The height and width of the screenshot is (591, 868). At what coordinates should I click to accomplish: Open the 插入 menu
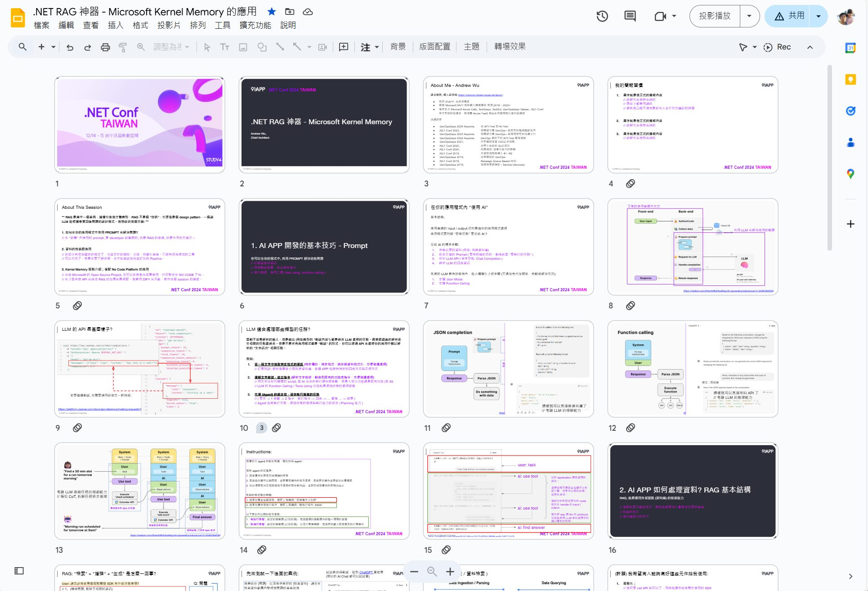tap(115, 25)
